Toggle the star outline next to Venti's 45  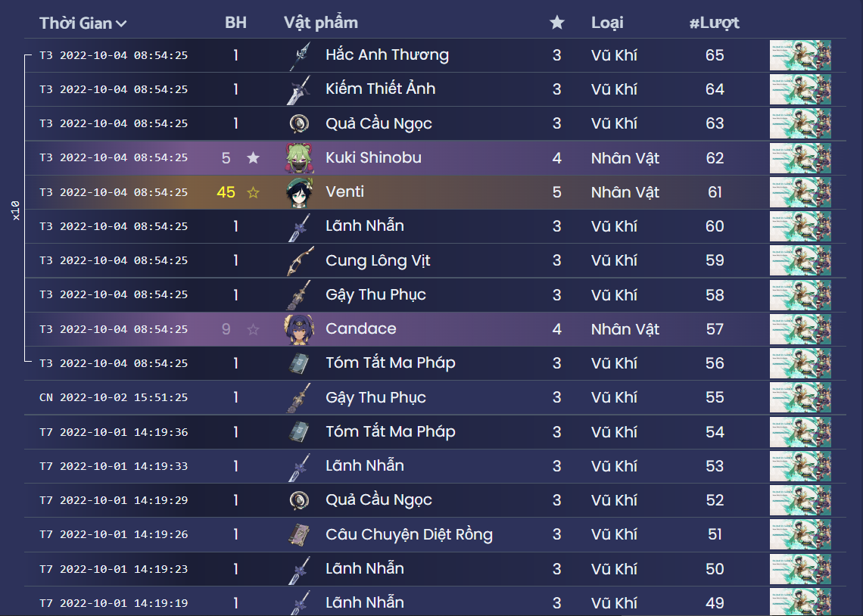[253, 191]
